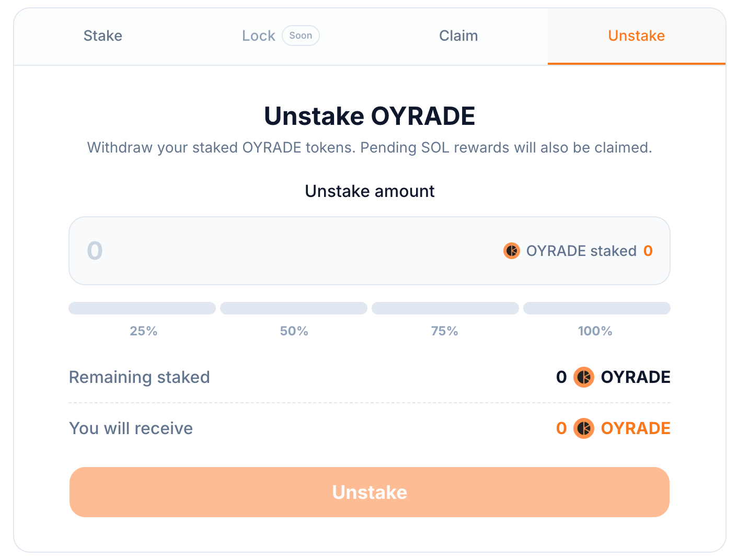Select the active Unstake tab
Viewport: 737px width, 560px height.
click(636, 36)
